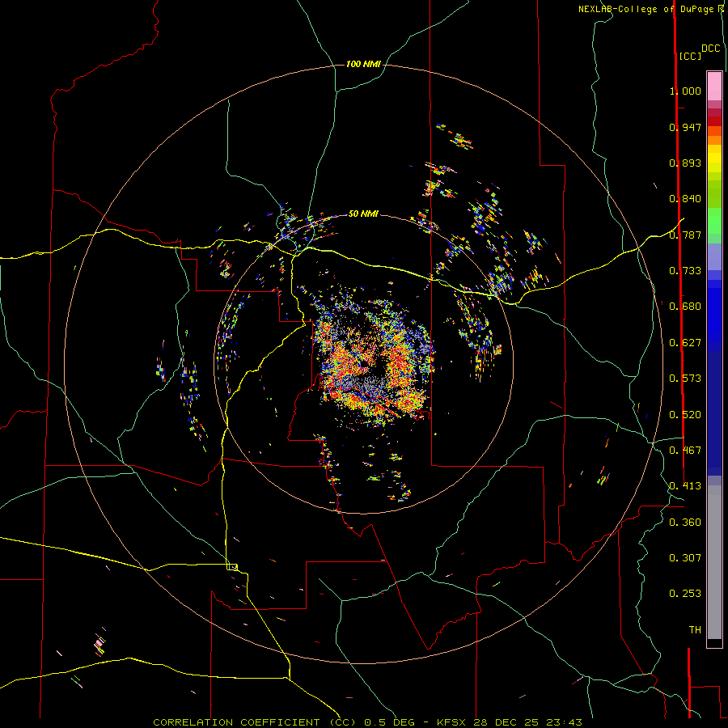Click the 50 NMI range ring label

[363, 214]
